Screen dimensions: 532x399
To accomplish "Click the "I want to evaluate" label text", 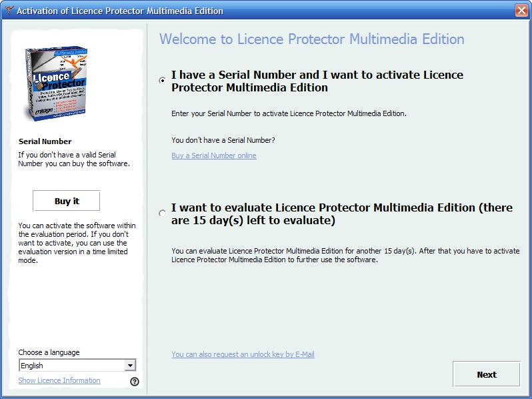I will coord(341,214).
